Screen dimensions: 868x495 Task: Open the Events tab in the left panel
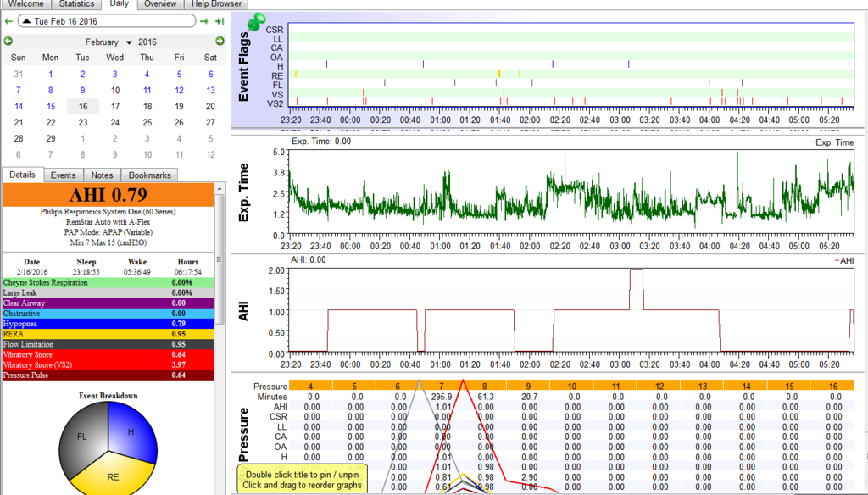click(x=63, y=175)
